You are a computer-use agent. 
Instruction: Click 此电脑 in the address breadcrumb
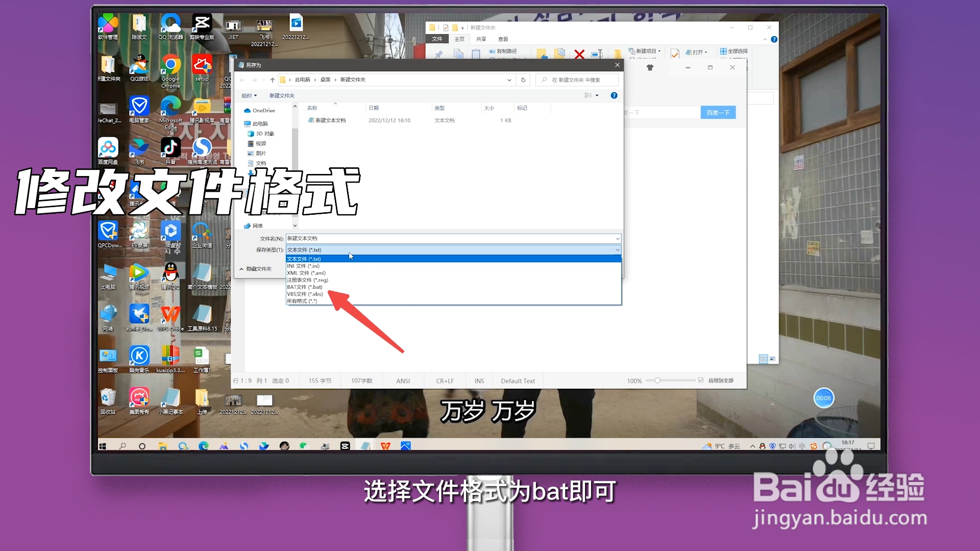pyautogui.click(x=303, y=80)
